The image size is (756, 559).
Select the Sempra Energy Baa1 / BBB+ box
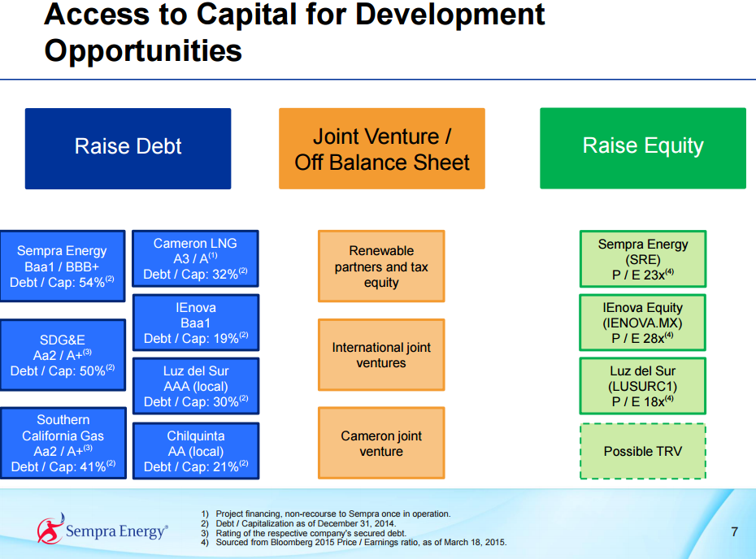click(63, 266)
